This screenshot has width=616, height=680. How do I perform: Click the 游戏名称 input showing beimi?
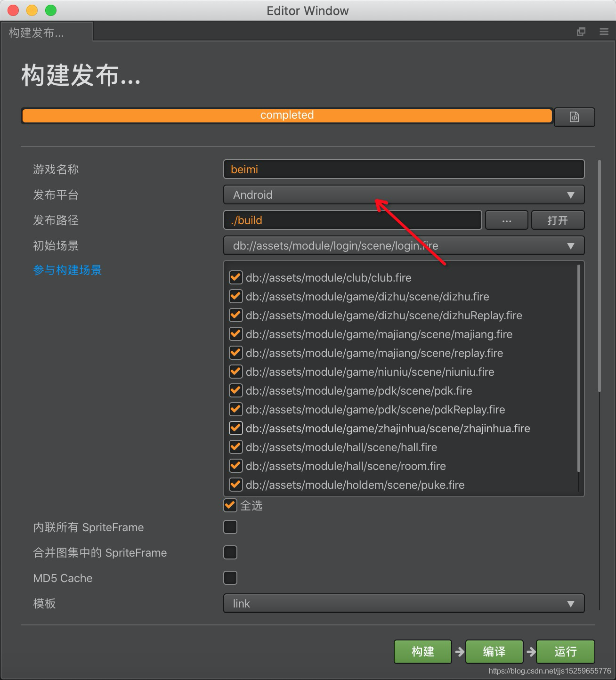(403, 169)
